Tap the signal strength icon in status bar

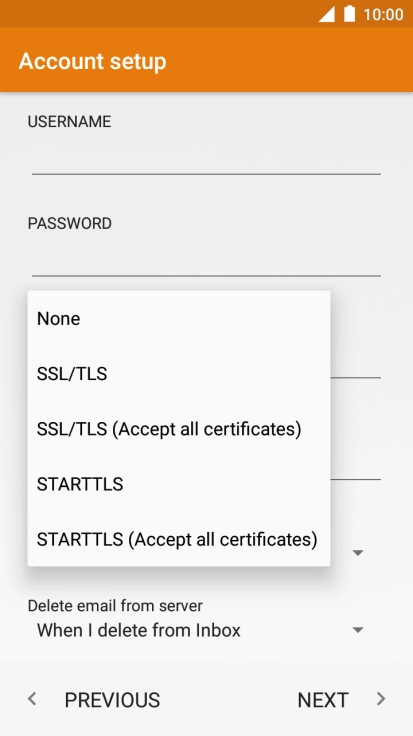point(327,14)
